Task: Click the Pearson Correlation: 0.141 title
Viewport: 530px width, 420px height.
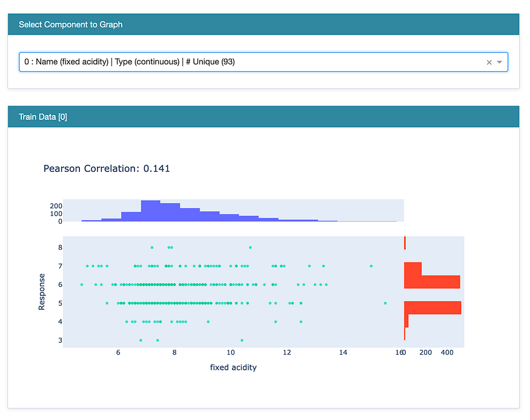Action: (x=107, y=168)
